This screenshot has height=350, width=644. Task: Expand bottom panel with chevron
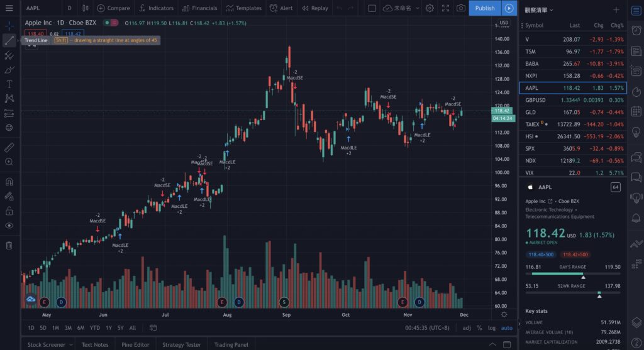[492, 344]
